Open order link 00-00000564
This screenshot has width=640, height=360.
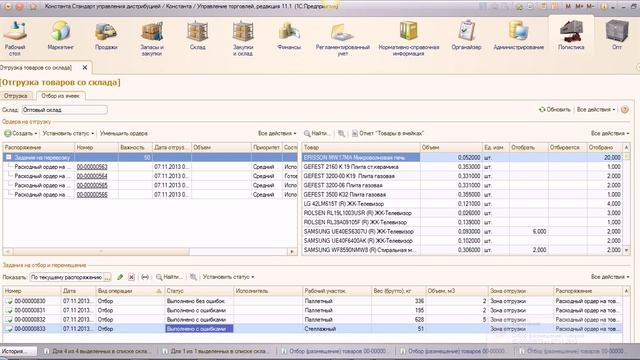[92, 176]
